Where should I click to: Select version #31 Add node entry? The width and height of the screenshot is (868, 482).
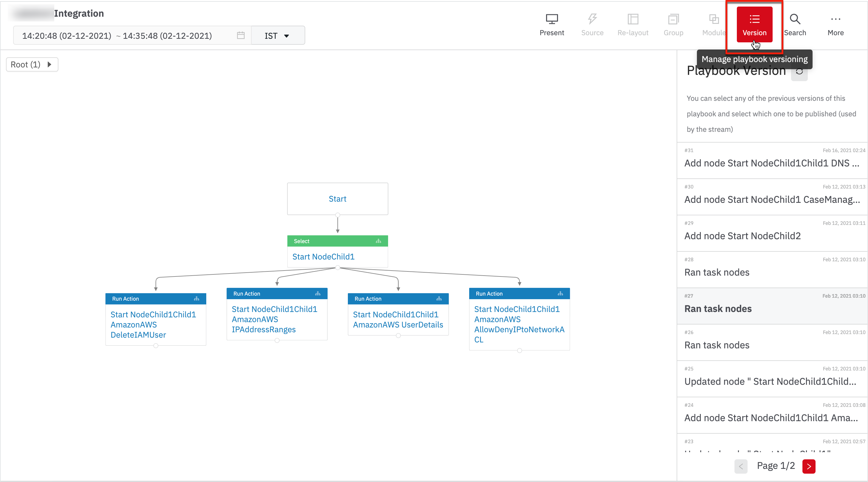(x=772, y=163)
